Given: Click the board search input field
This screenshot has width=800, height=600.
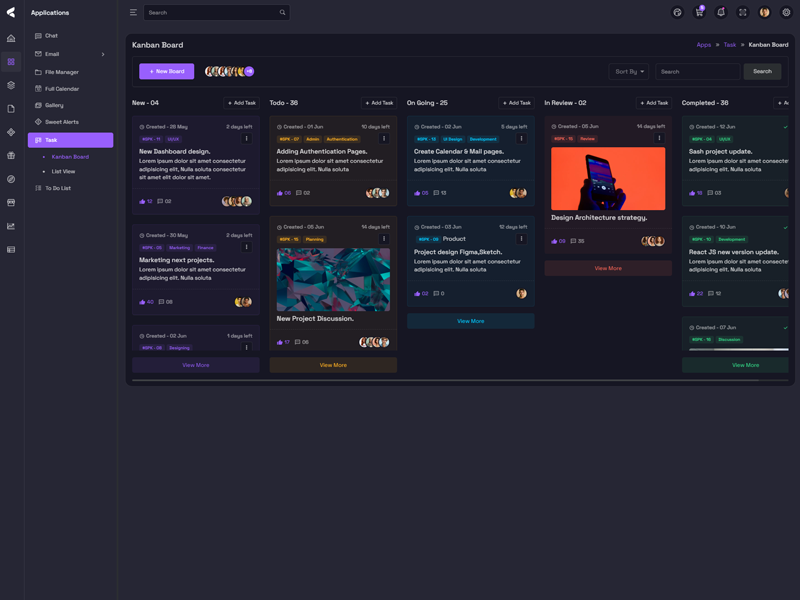Looking at the screenshot, I should click(x=697, y=72).
